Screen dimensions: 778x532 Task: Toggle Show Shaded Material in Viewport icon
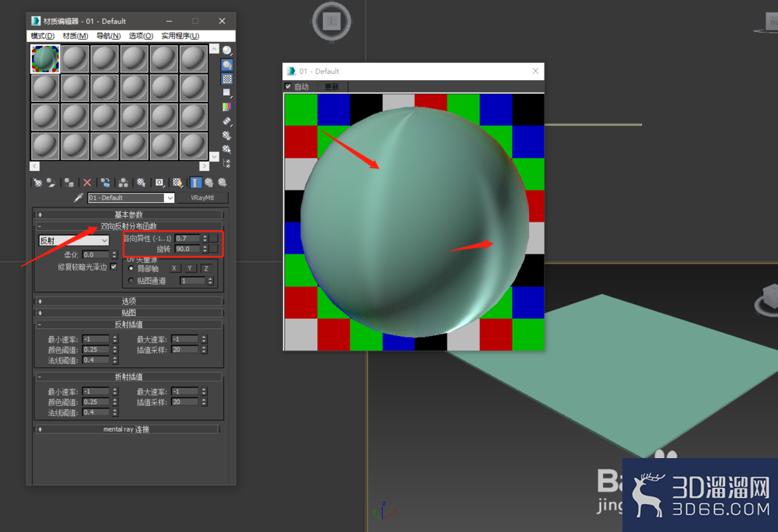point(177,183)
